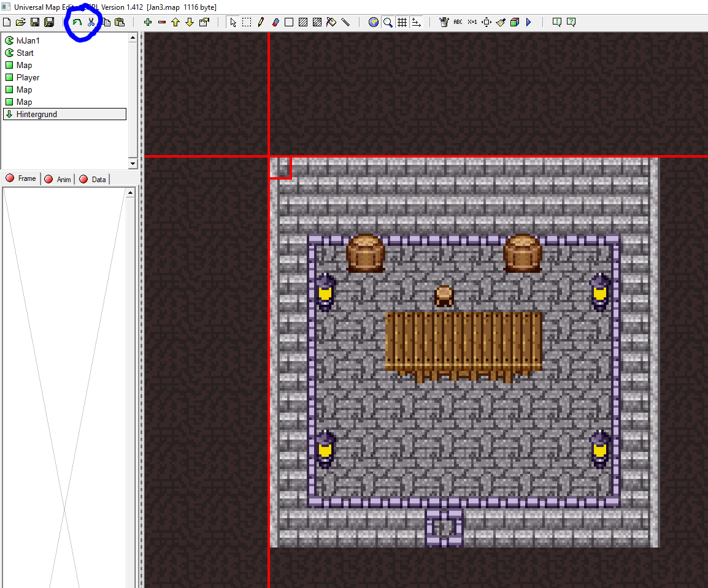Image resolution: width=708 pixels, height=588 pixels.
Task: Select the Hintergrund layer in list
Action: click(37, 114)
